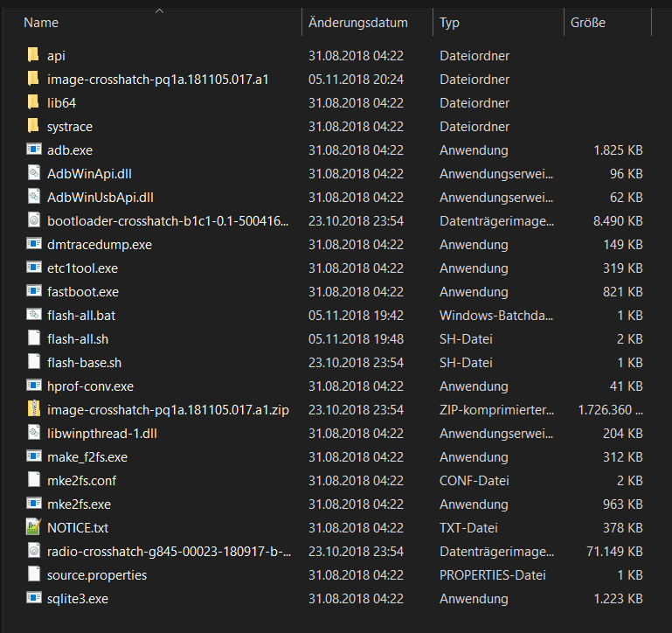Screen dimensions: 672x633
Task: Toggle sort direction arrow above Name
Action: click(x=159, y=11)
